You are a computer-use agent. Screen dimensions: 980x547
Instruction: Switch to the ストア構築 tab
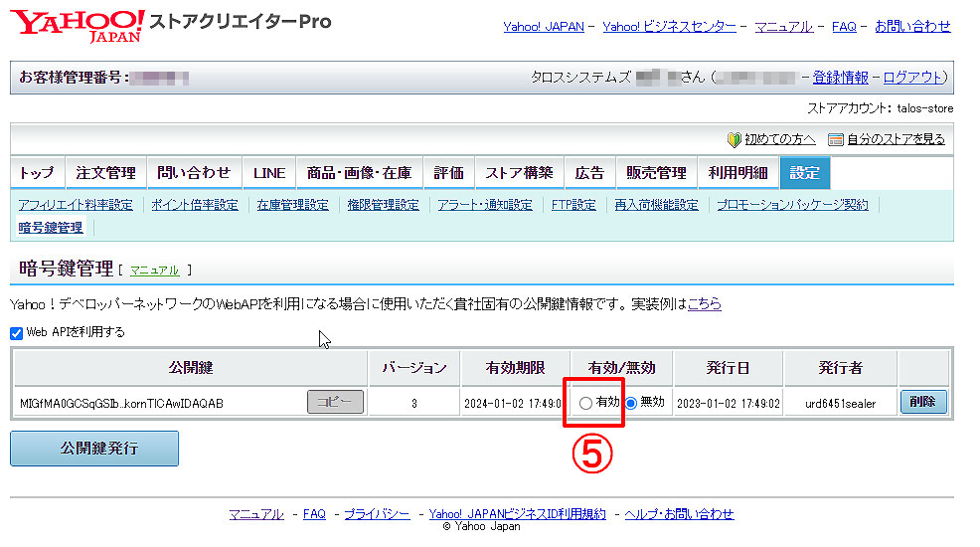pos(520,173)
